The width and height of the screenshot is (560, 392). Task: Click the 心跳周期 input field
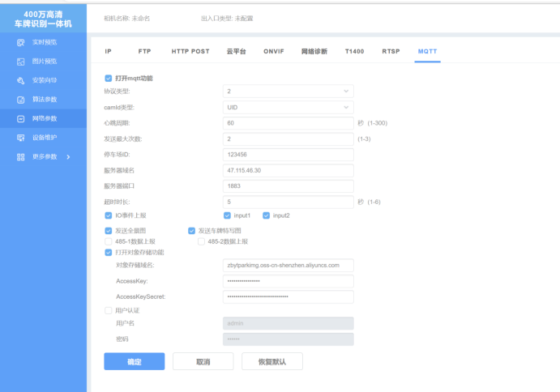(x=289, y=123)
